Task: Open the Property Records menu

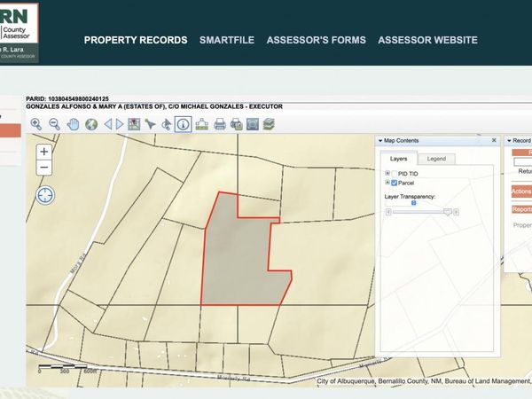Action: [136, 40]
